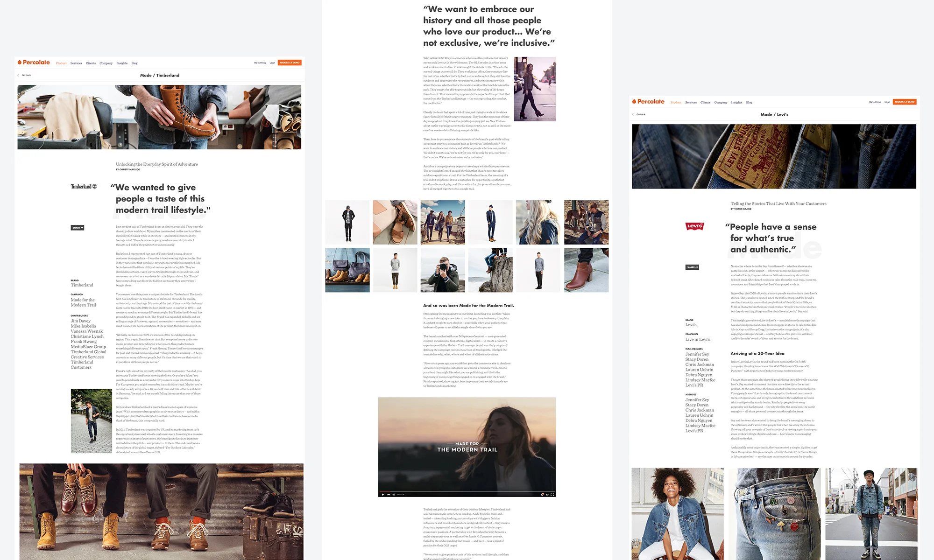Open the tan sandals gallery thumbnail
The image size is (934, 560).
click(x=395, y=222)
